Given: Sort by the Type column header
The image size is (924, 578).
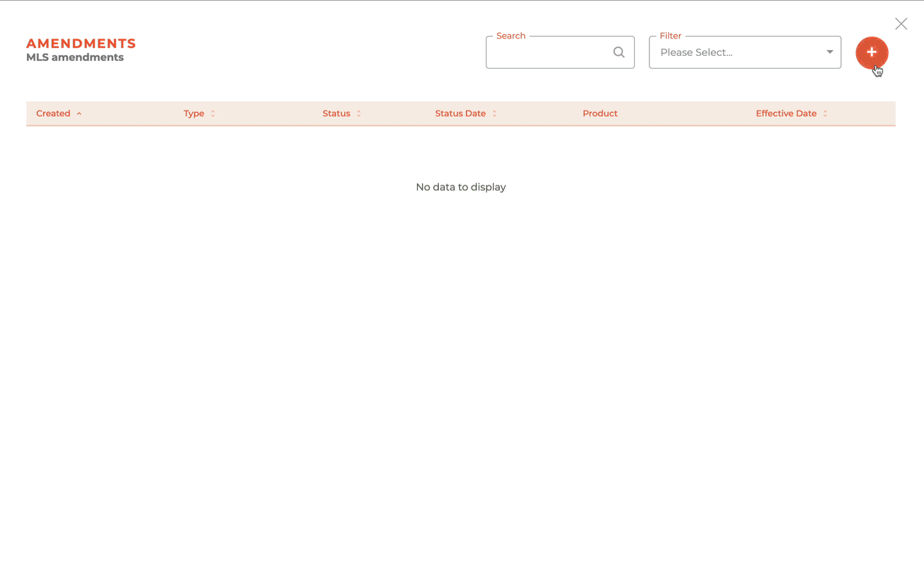Looking at the screenshot, I should pos(194,114).
